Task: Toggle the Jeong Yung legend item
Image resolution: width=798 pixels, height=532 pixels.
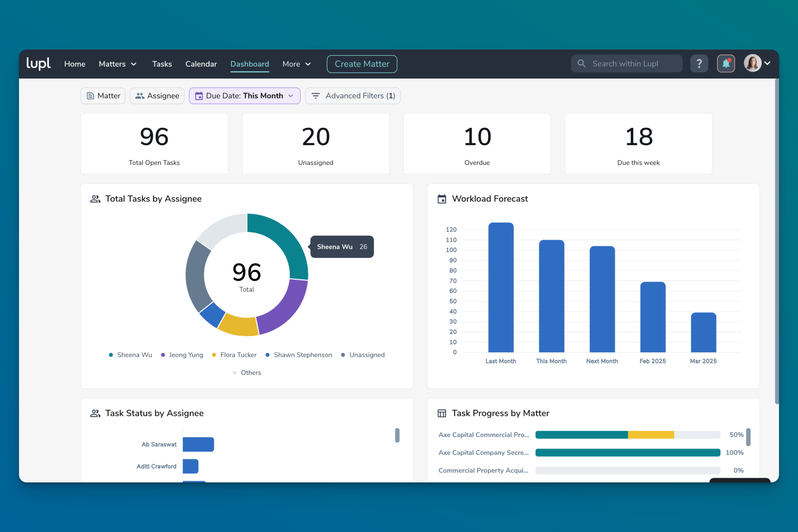Action: (182, 355)
